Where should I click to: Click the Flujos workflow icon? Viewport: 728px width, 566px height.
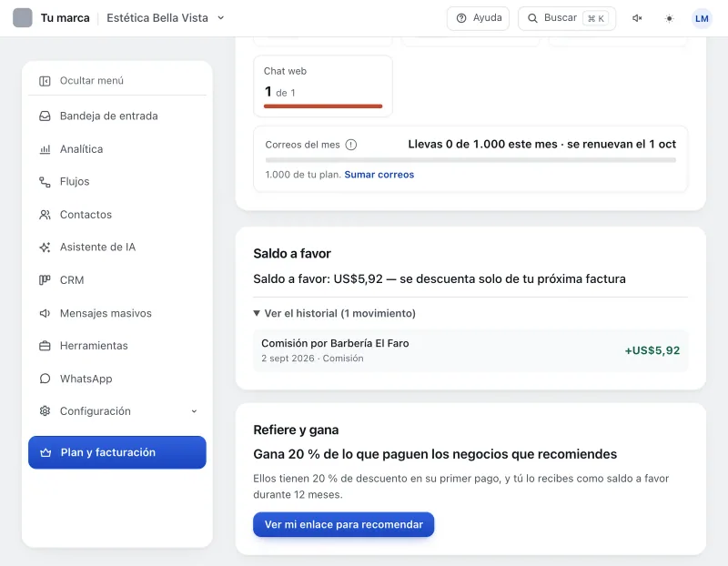[45, 182]
